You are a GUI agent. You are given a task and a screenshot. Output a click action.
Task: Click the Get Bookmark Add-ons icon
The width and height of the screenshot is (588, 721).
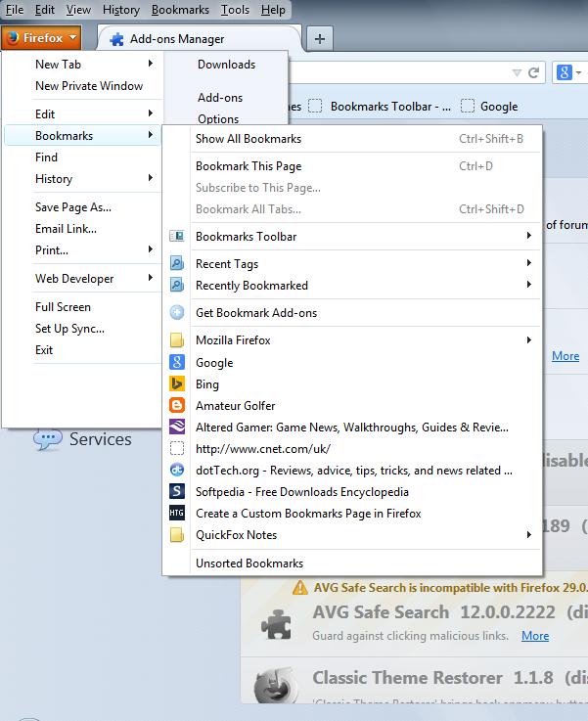point(177,313)
